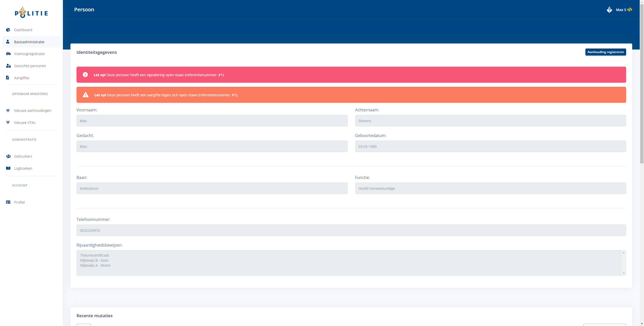This screenshot has height=326, width=644.
Task: Click the Gebruikers group icon
Action: coord(8,156)
